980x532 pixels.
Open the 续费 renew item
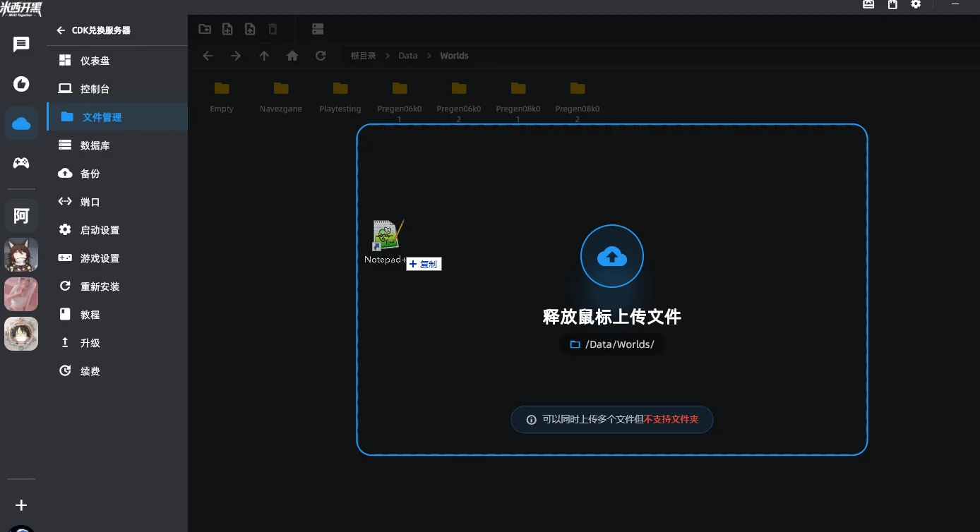click(x=117, y=371)
